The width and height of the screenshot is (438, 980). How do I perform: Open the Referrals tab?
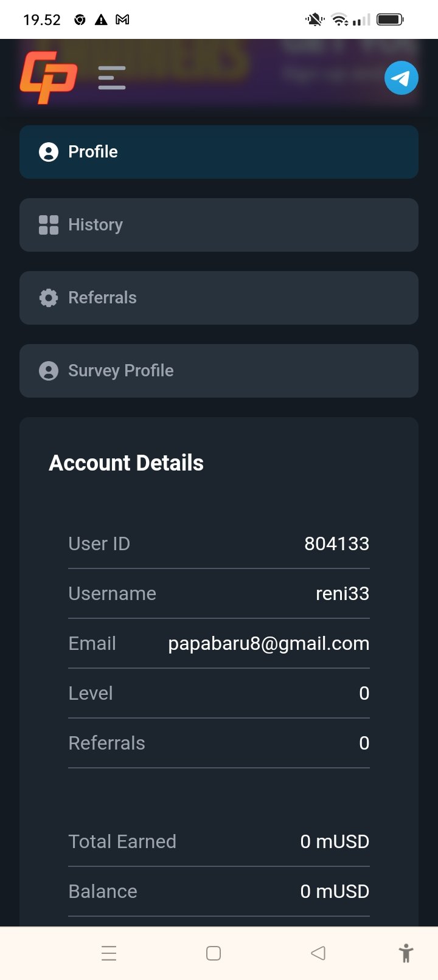tap(219, 298)
